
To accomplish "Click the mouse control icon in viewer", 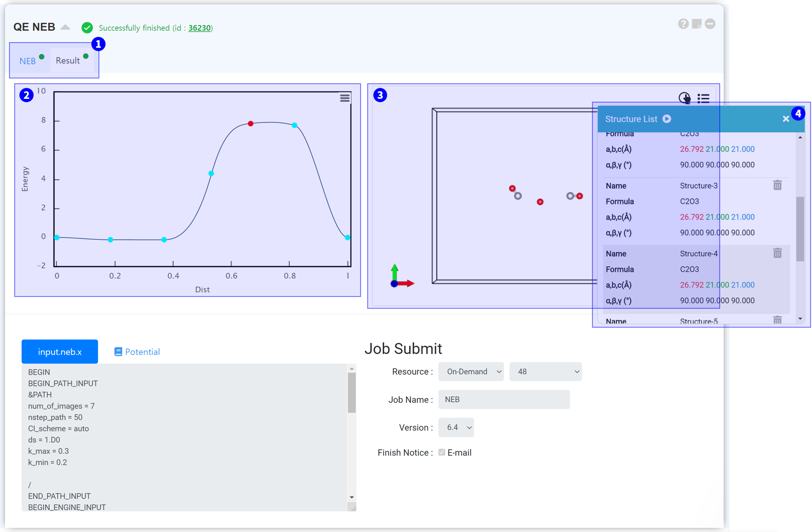I will pos(684,98).
